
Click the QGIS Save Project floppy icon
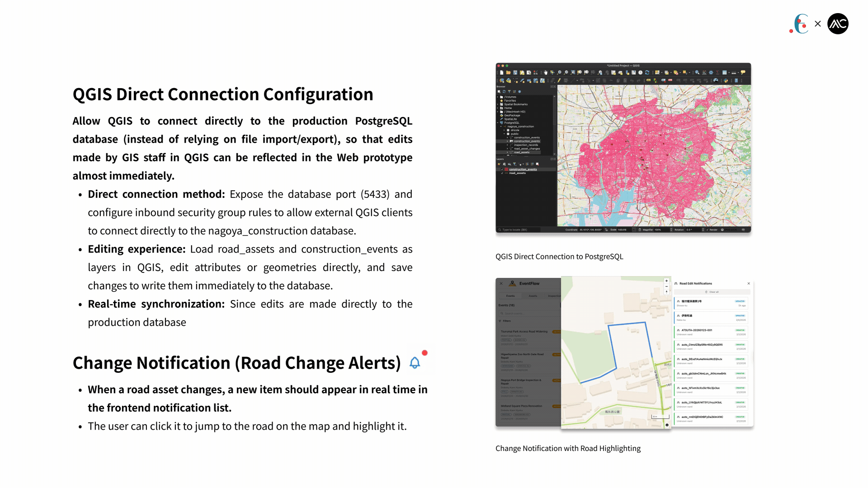[515, 72]
